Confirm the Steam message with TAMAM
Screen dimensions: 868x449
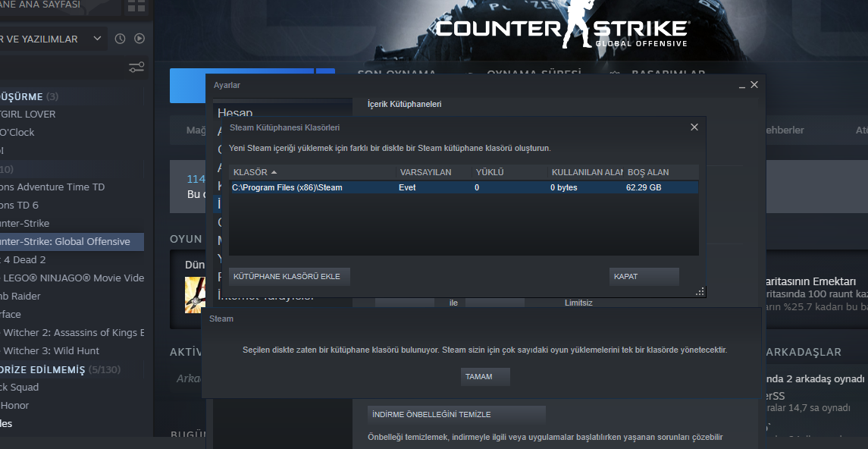[485, 376]
